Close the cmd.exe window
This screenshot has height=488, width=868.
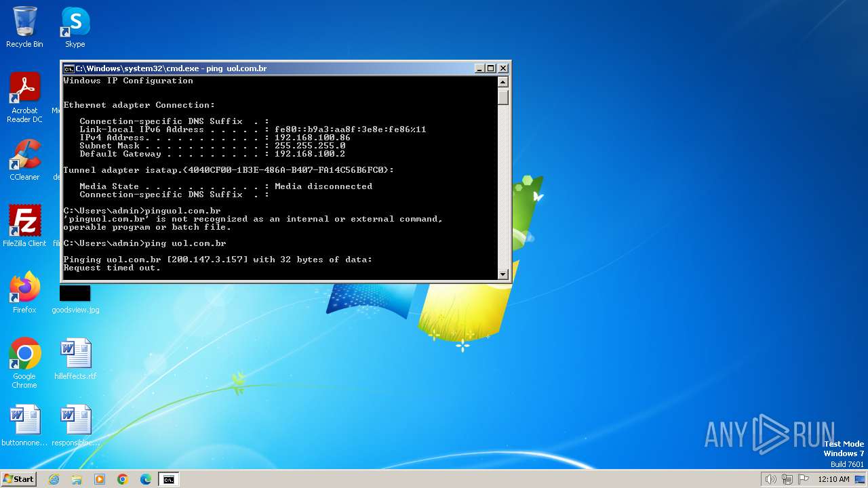pos(503,68)
